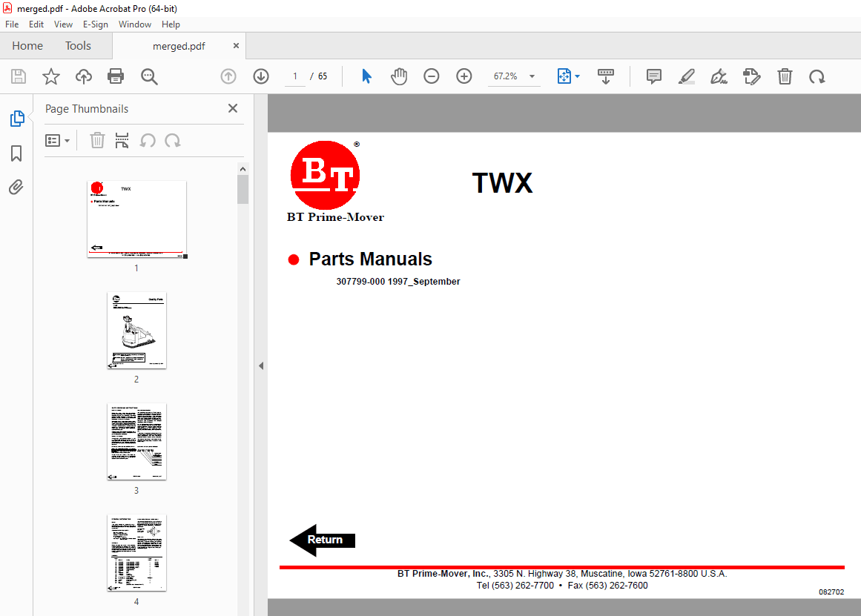This screenshot has width=861, height=616.
Task: Rotate thumbnail counterclockwise
Action: (148, 141)
